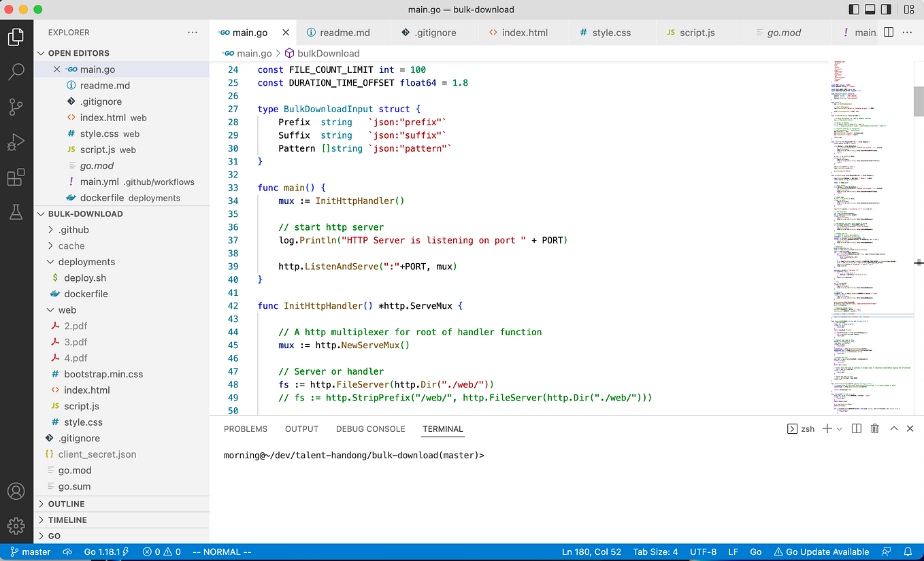This screenshot has height=561, width=924.
Task: Open the Run and Debug view
Action: (x=16, y=142)
